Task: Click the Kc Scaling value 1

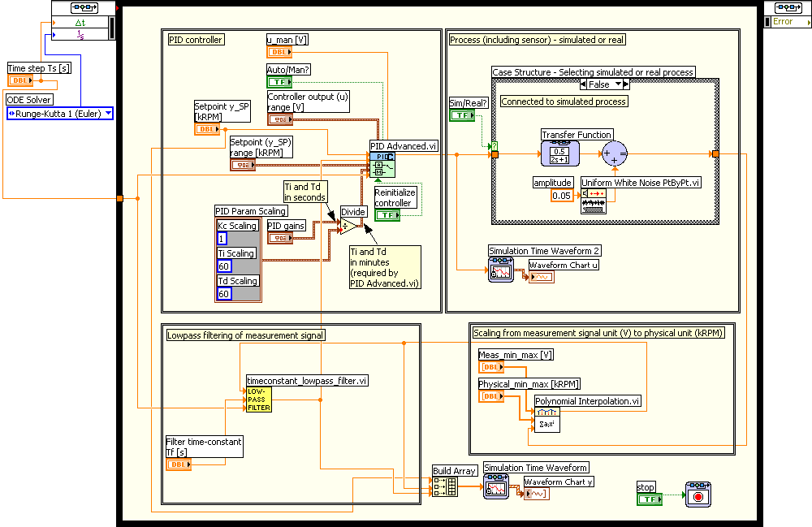Action: (x=222, y=239)
